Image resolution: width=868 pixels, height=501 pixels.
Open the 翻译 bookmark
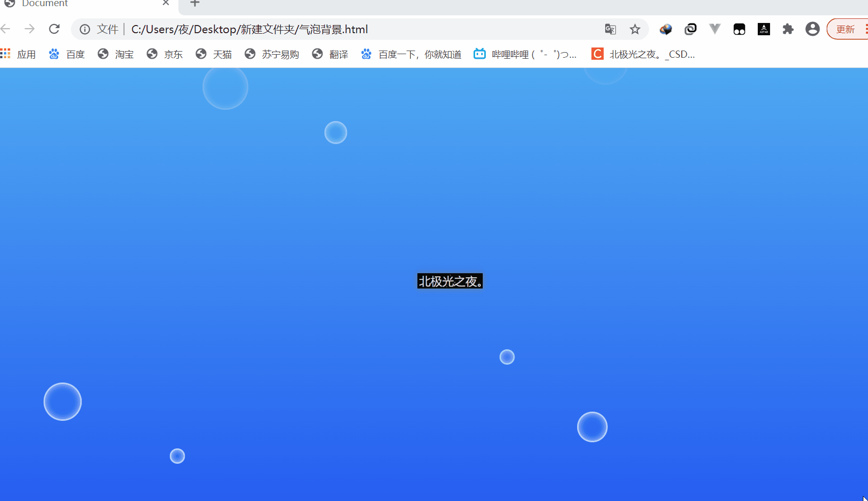330,54
